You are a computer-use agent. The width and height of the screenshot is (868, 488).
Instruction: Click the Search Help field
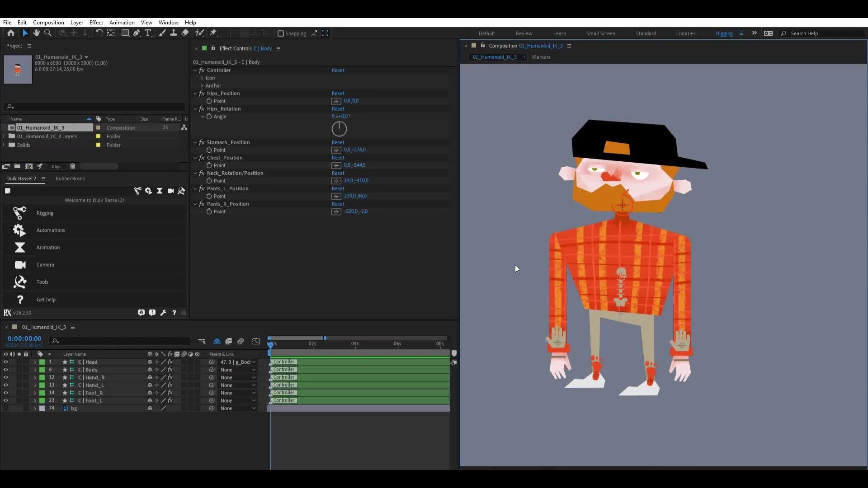809,33
